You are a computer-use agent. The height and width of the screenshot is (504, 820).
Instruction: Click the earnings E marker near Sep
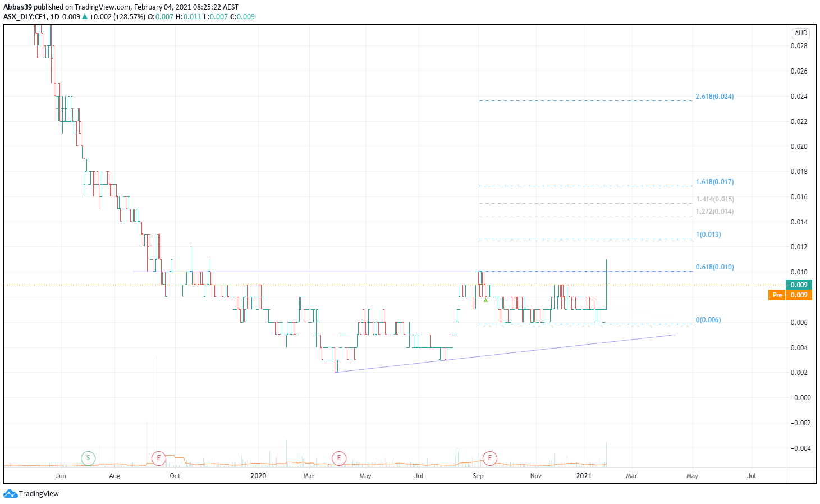point(490,459)
